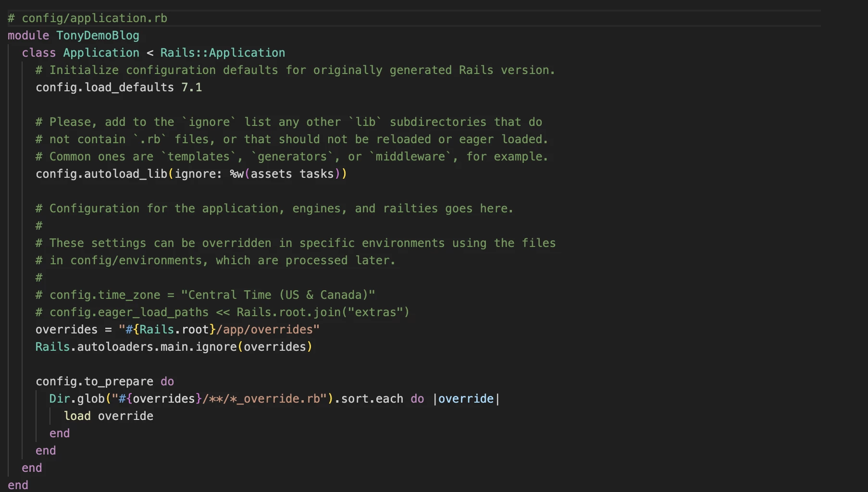Click the '# Configuration for the application' comment

coord(274,209)
